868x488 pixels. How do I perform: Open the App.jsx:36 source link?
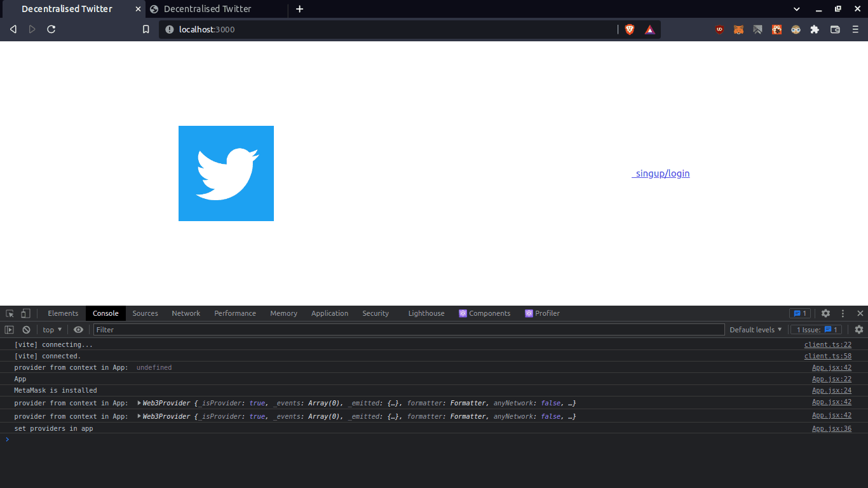pos(831,428)
